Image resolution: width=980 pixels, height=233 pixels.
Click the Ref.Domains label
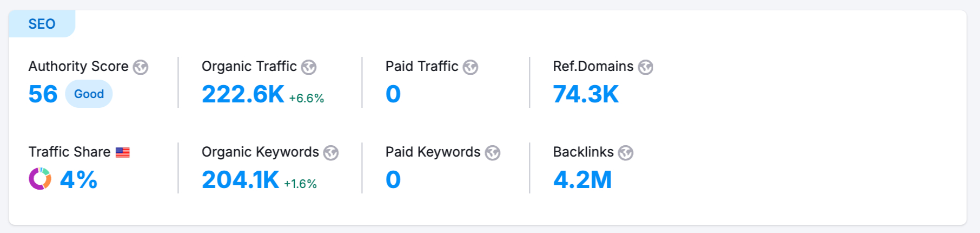coord(593,66)
